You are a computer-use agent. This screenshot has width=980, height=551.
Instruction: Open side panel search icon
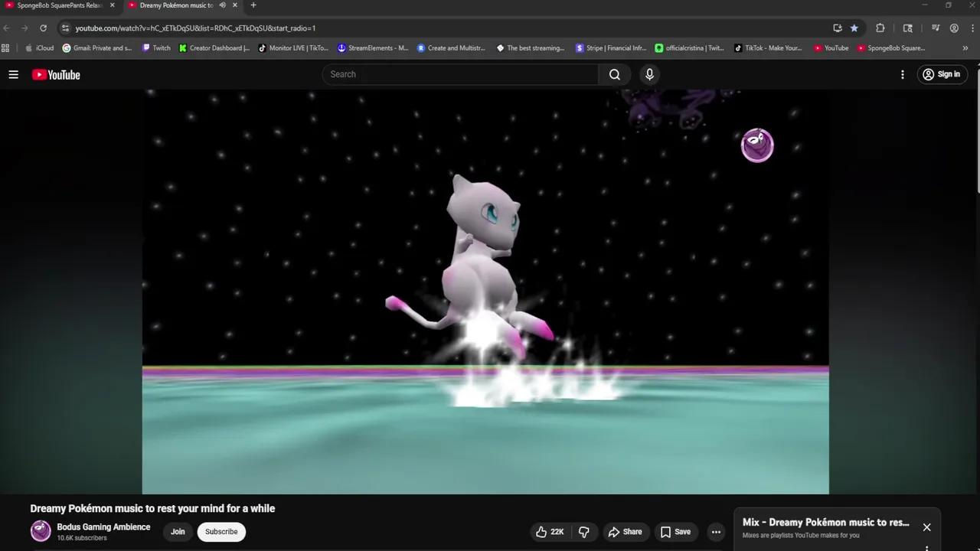pyautogui.click(x=908, y=28)
